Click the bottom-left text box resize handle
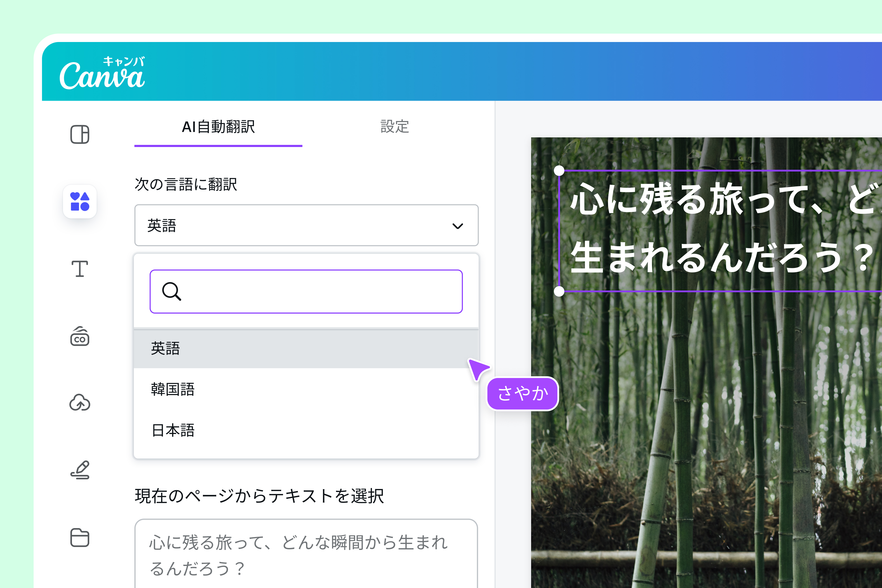882x588 pixels. (x=559, y=291)
